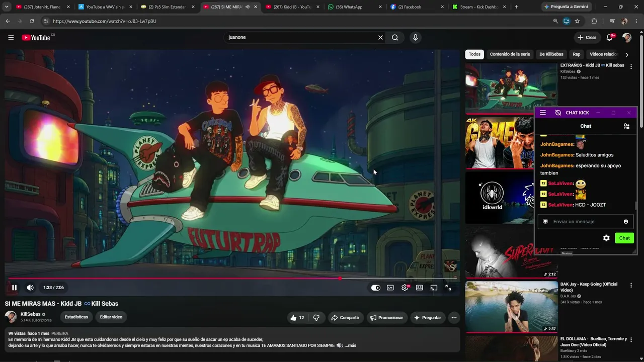The height and width of the screenshot is (362, 644).
Task: Enter full screen mode
Action: [x=448, y=288]
